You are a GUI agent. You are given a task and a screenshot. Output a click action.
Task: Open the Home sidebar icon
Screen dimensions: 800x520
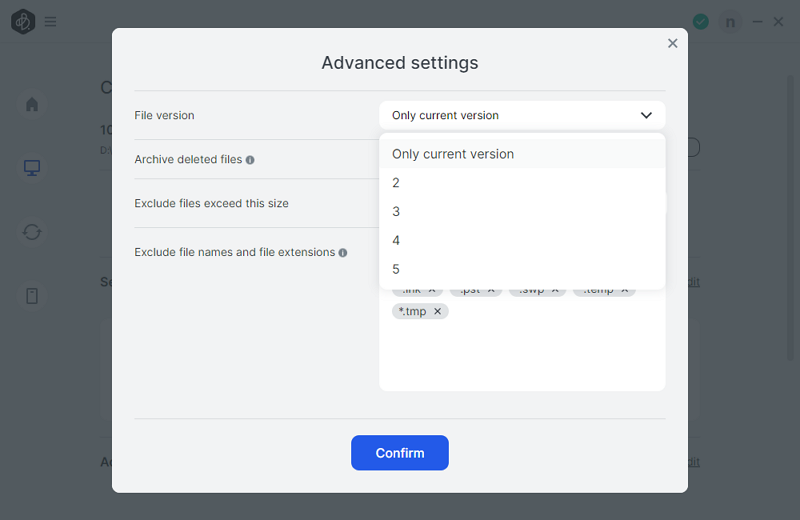(32, 104)
